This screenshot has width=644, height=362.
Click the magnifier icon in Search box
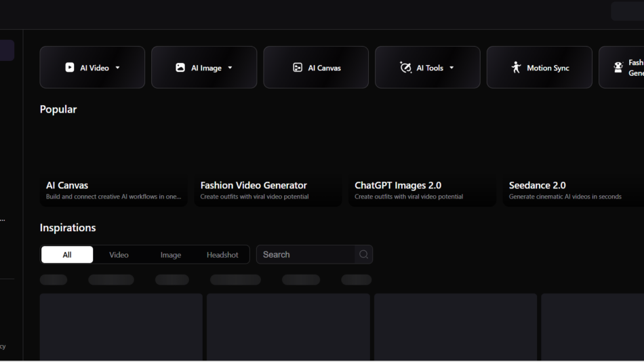(363, 254)
